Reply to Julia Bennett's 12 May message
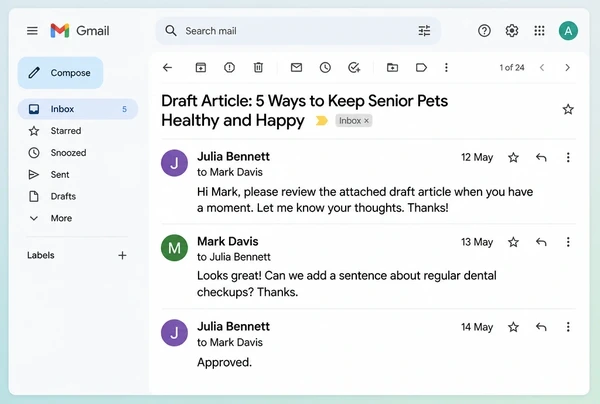This screenshot has width=600, height=404. click(x=541, y=157)
